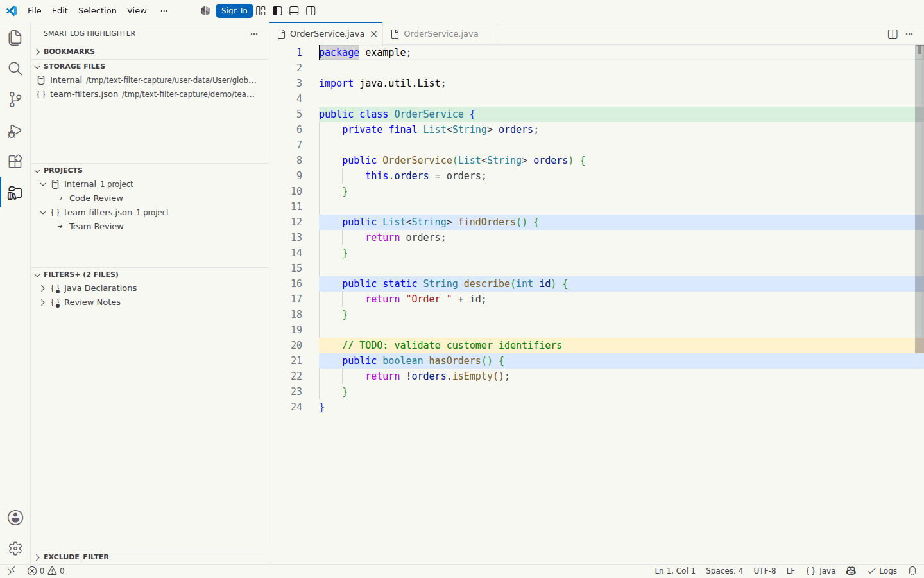
Task: Open the Logs status bar item
Action: click(x=882, y=571)
